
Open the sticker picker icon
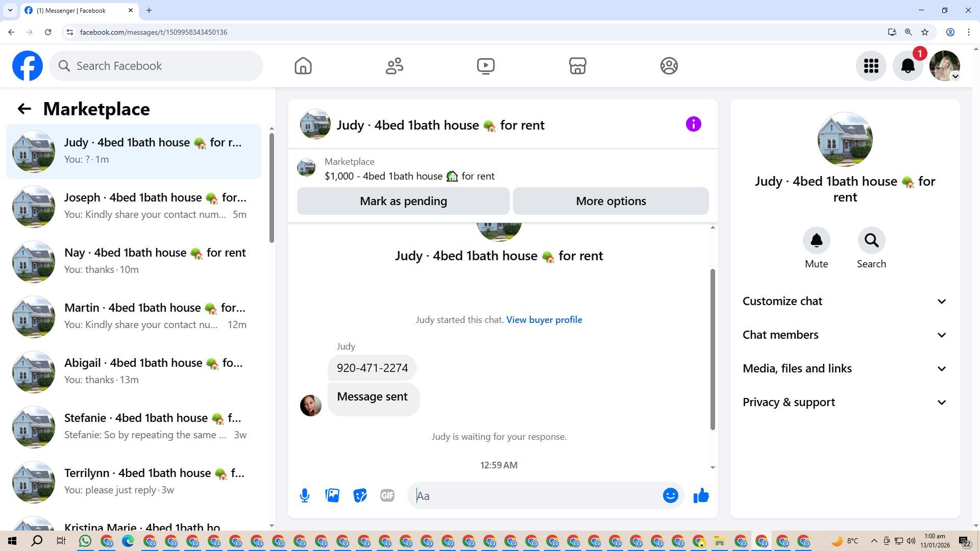point(360,495)
